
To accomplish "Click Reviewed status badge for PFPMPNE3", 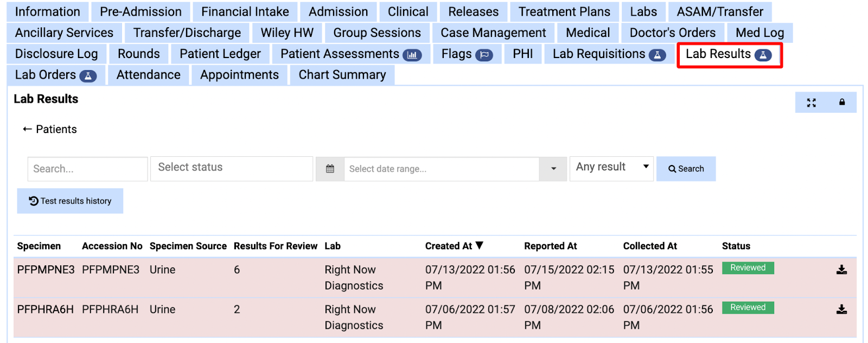I will click(x=748, y=268).
